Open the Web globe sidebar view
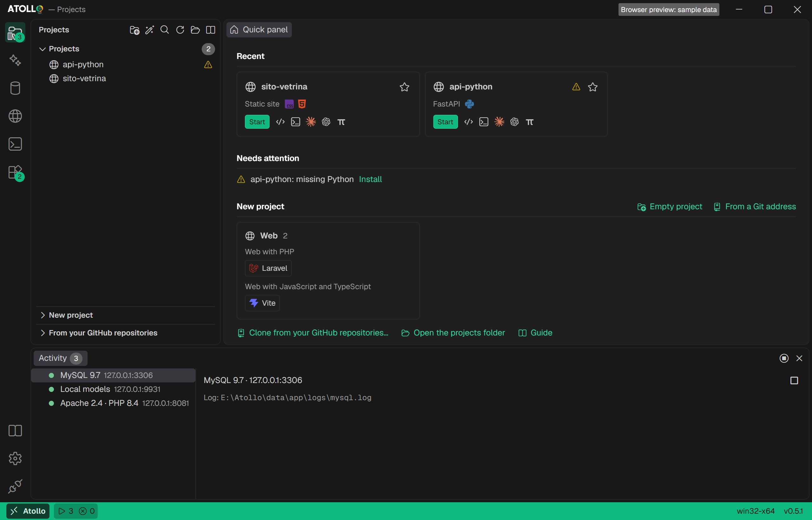This screenshot has width=812, height=520. point(15,116)
